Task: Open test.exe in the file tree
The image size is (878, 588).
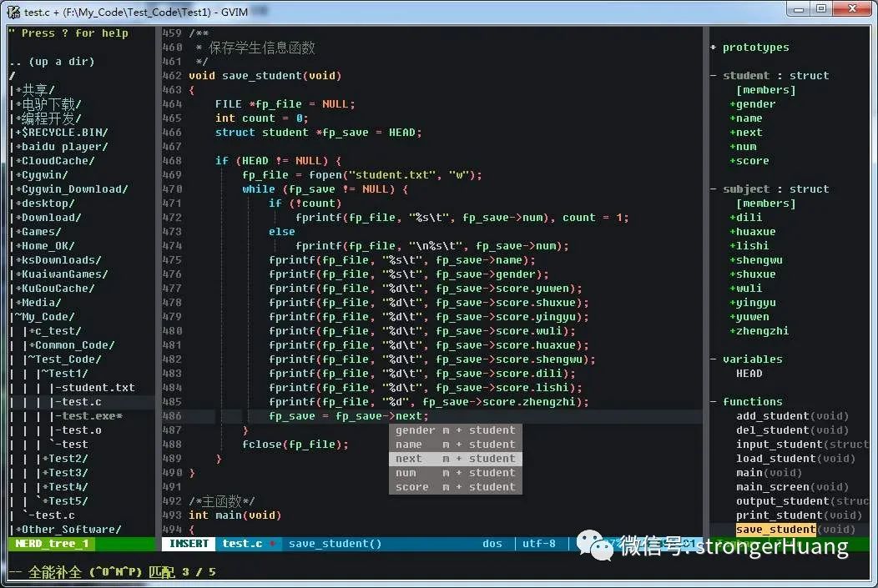Action: [92, 416]
